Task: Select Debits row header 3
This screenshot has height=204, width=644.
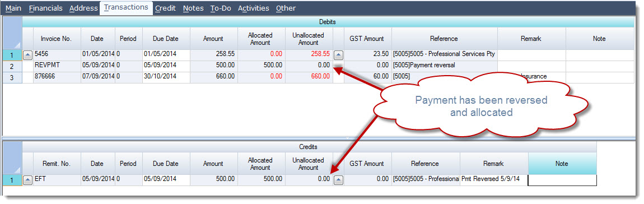Action: 12,77
